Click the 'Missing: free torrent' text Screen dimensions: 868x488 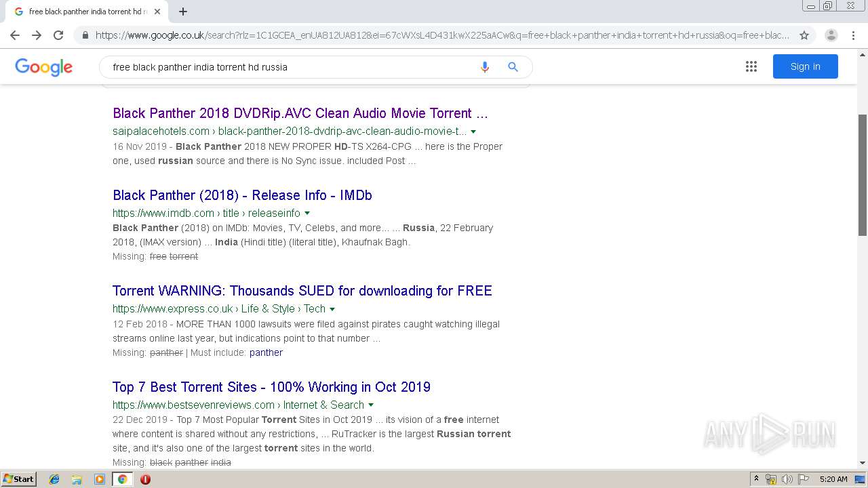coord(155,256)
